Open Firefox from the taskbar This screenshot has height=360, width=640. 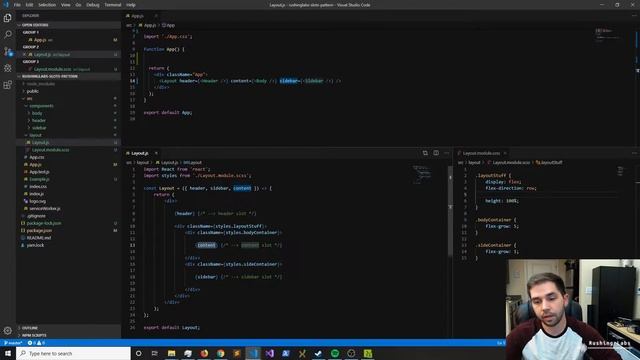(x=204, y=353)
